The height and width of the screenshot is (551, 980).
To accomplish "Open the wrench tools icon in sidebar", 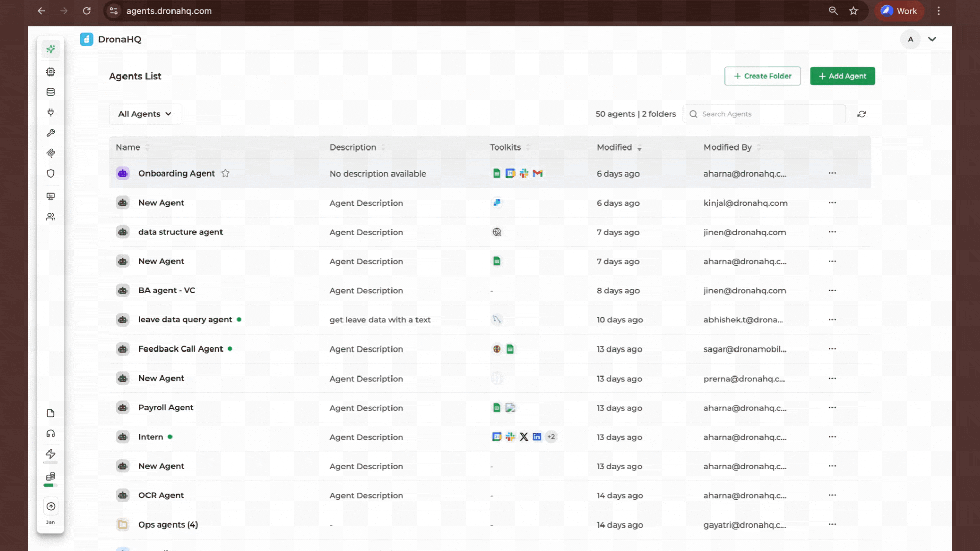I will (x=51, y=133).
